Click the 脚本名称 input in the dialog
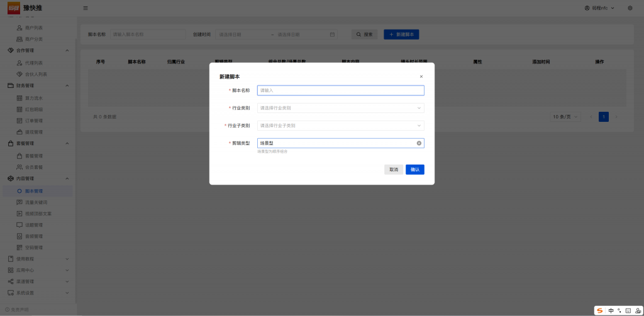 340,90
